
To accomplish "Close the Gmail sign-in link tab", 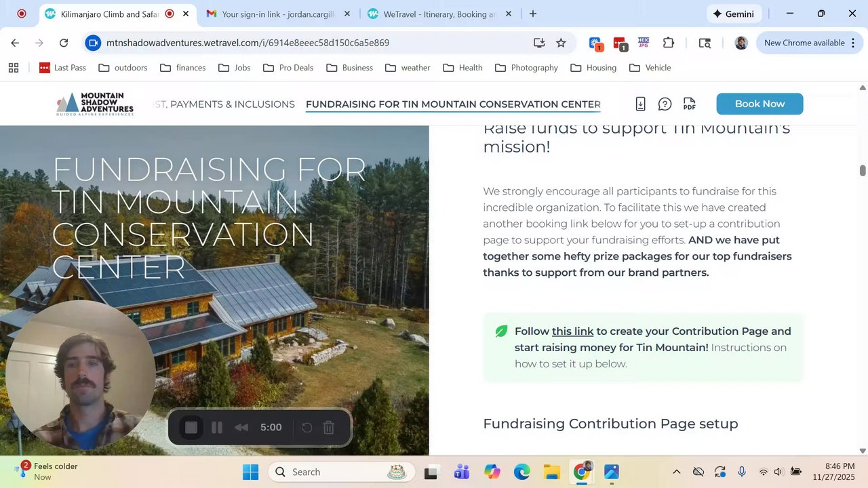I will (x=347, y=14).
